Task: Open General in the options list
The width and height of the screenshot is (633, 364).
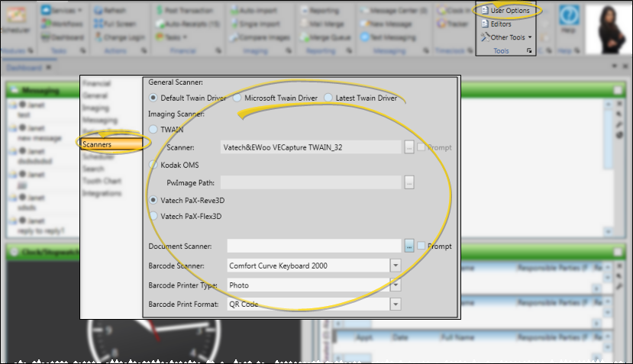Action: [95, 95]
